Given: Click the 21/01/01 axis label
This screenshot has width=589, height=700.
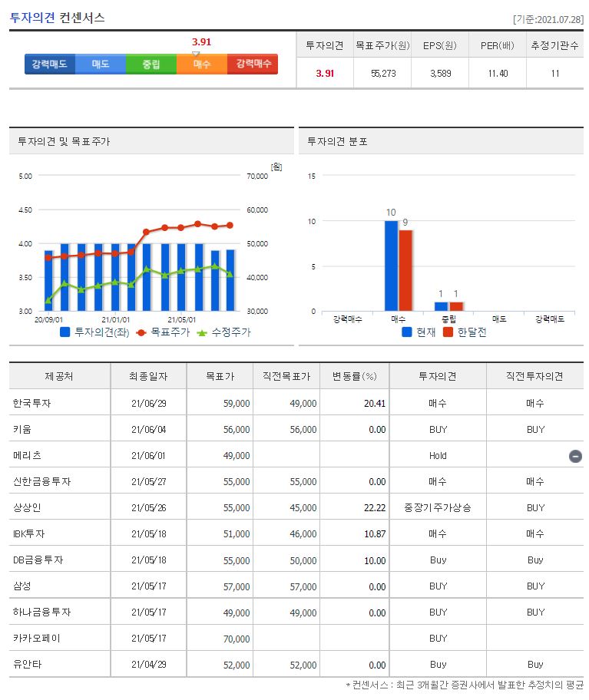Looking at the screenshot, I should (116, 320).
